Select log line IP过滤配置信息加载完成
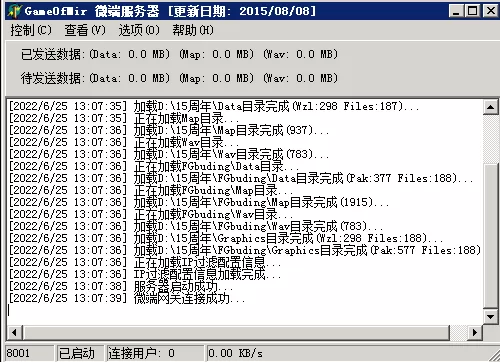The image size is (500, 362). [x=145, y=274]
